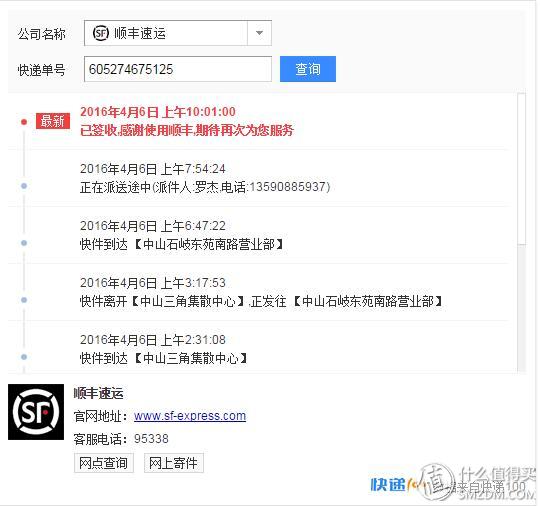Click the timeline dot for 3:17:53 entry

pyautogui.click(x=24, y=300)
